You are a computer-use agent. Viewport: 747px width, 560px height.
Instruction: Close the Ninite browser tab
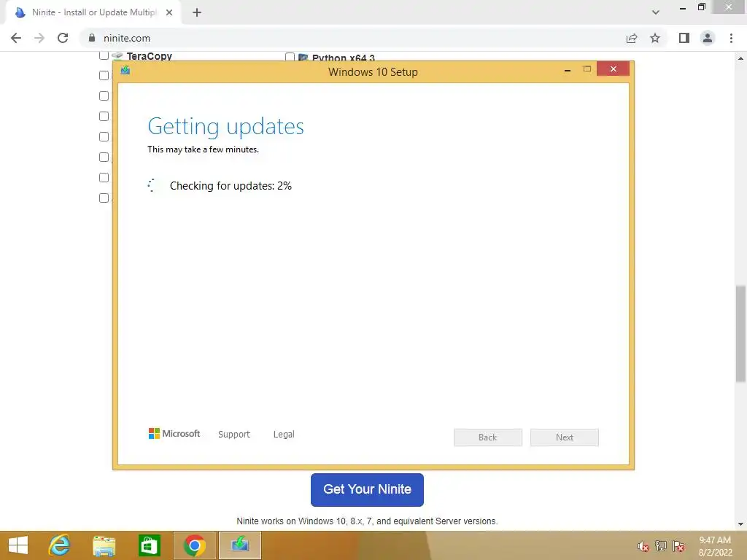tap(169, 13)
